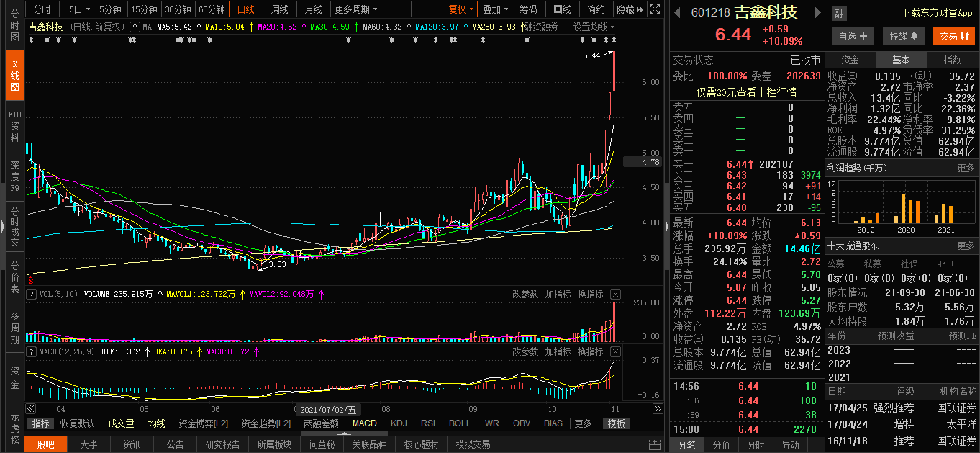Switch to 60分钟 chart tab
Screen dimensions: 980x453
click(x=212, y=9)
